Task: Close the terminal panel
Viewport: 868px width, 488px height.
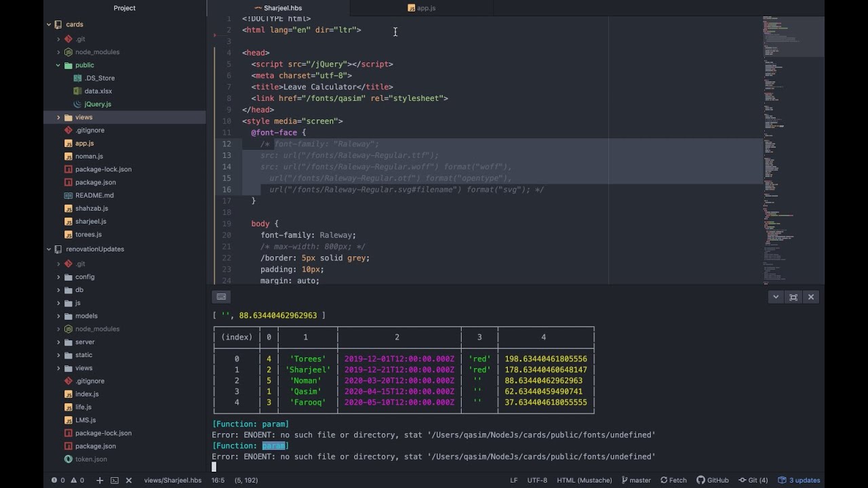Action: (811, 297)
